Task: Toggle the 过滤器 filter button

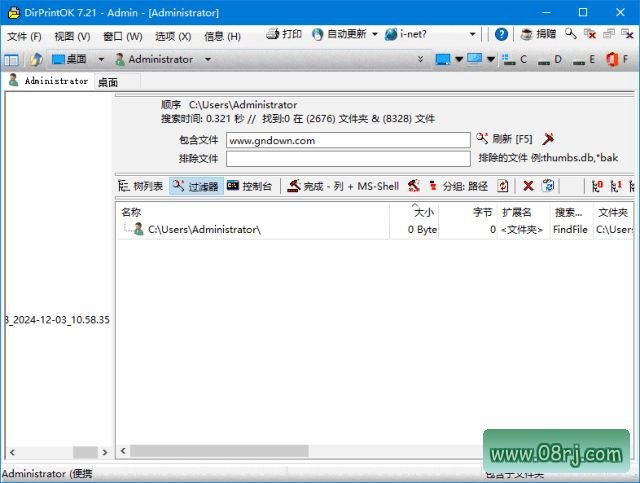Action: [x=196, y=186]
